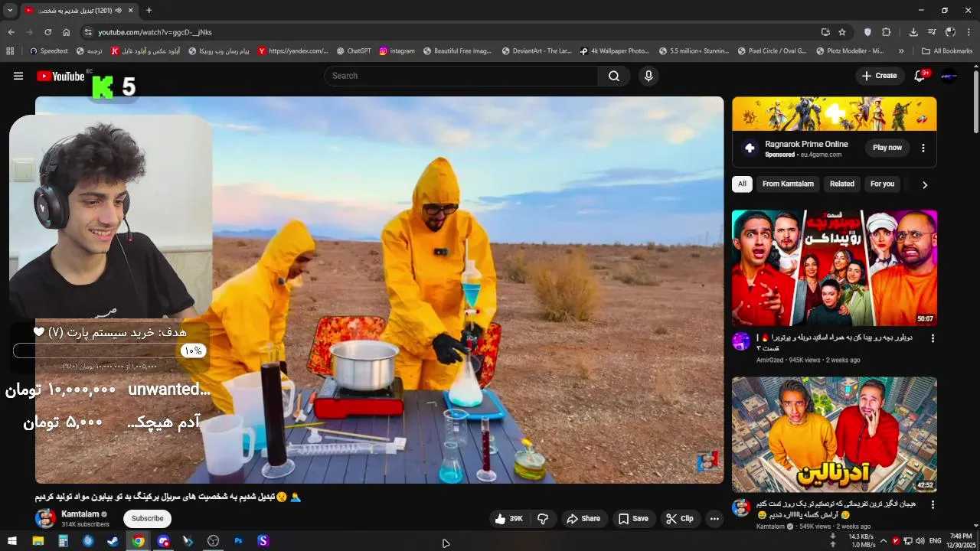Go to the YouTube home logo

60,76
